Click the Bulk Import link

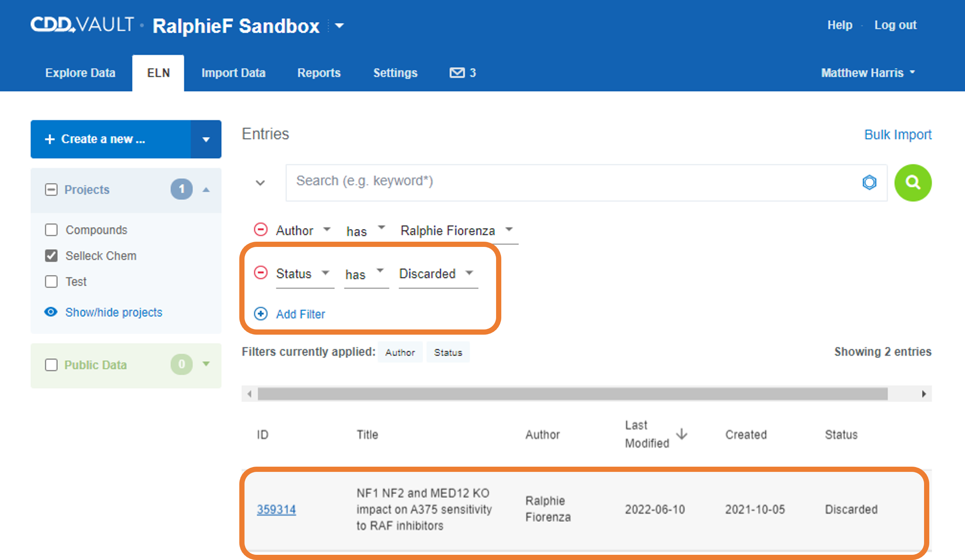pyautogui.click(x=898, y=135)
